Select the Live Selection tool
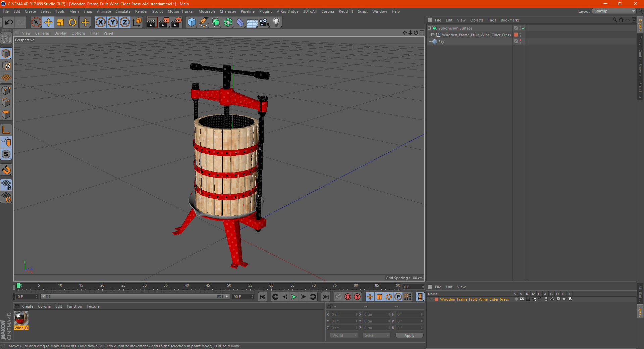 (36, 22)
